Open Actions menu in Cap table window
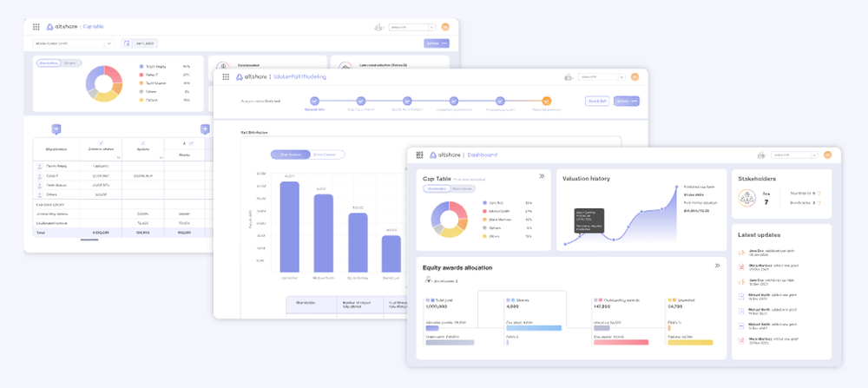Viewport: 868px width, 388px height. coord(437,43)
